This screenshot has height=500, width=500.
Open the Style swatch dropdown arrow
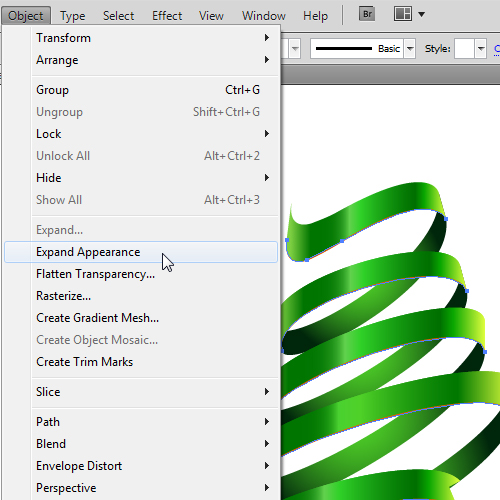(x=480, y=49)
